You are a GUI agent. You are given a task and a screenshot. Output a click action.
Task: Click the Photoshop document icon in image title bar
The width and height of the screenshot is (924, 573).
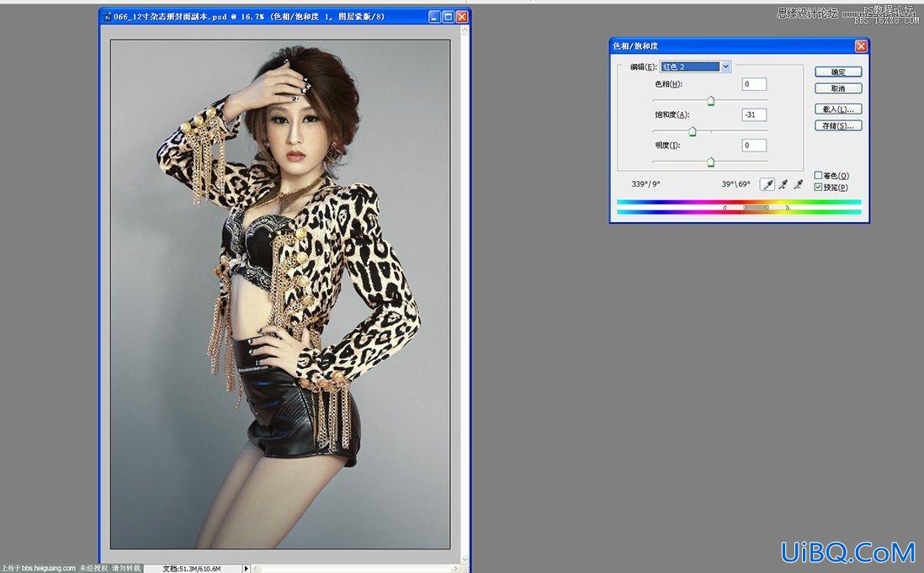pos(107,17)
